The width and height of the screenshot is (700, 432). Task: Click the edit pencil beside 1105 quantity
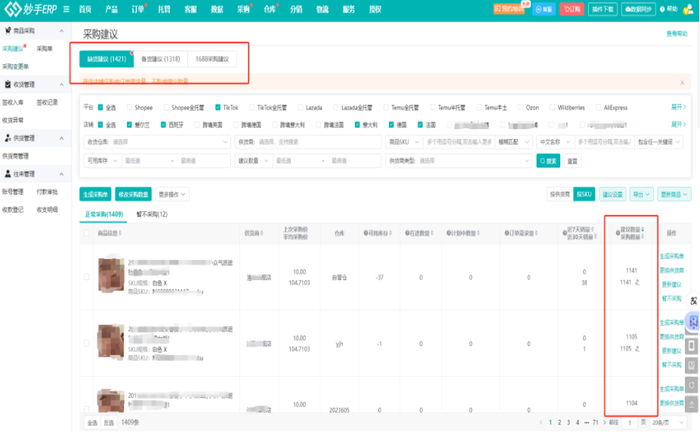[x=637, y=349]
